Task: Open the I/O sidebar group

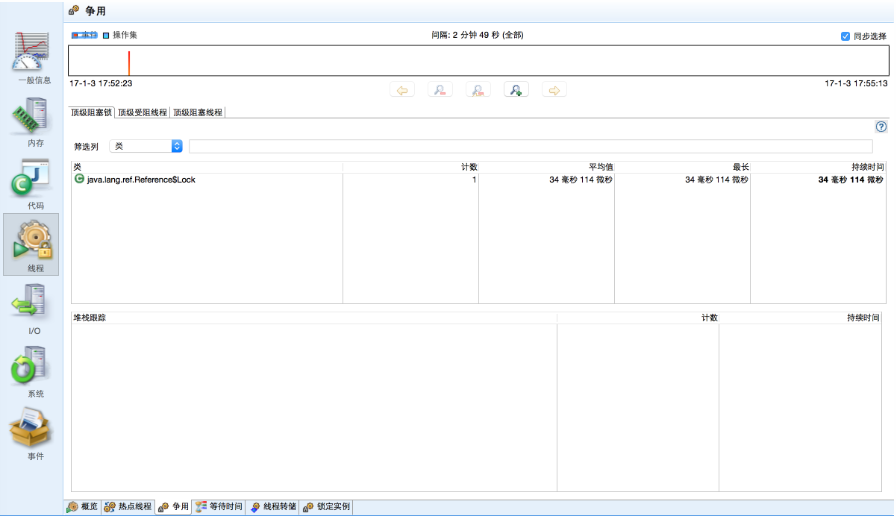Action: 31,309
